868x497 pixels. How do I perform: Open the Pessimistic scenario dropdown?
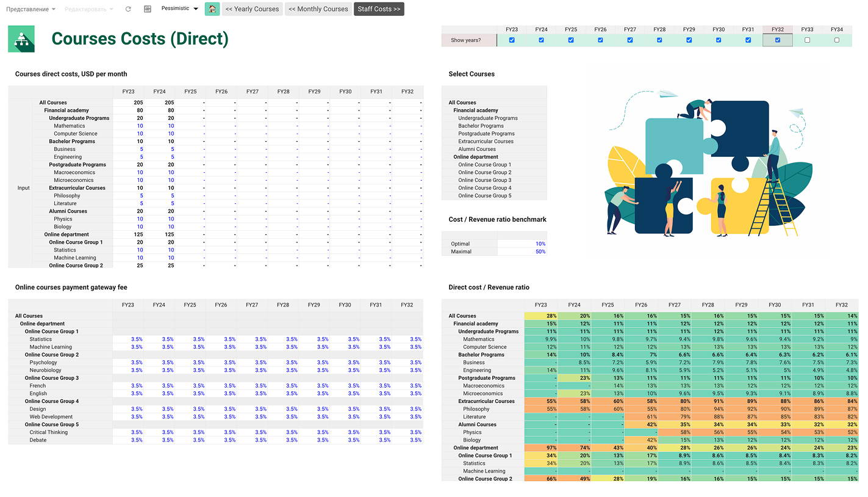click(x=180, y=9)
